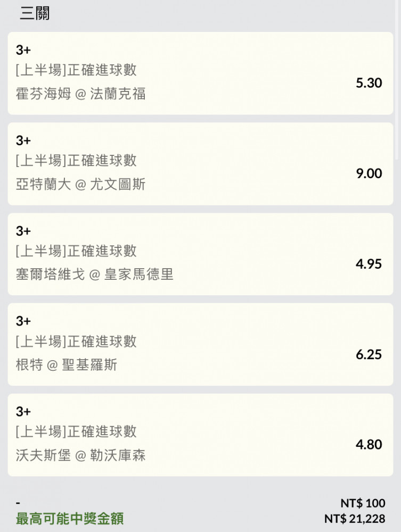This screenshot has width=401, height=532.
Task: Click [上半場]正確進球數 text in 尤文圖斯 card
Action: [76, 161]
